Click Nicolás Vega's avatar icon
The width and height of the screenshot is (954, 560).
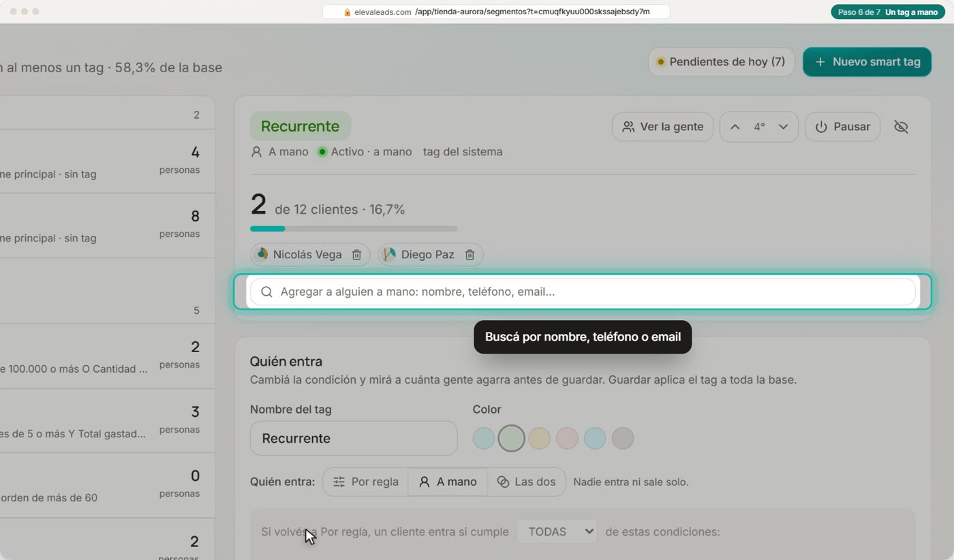262,255
